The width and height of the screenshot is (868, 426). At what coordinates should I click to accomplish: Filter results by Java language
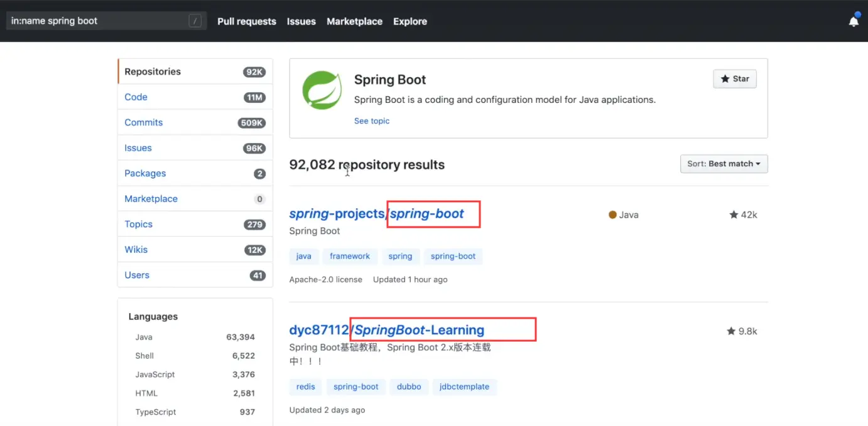click(195, 337)
